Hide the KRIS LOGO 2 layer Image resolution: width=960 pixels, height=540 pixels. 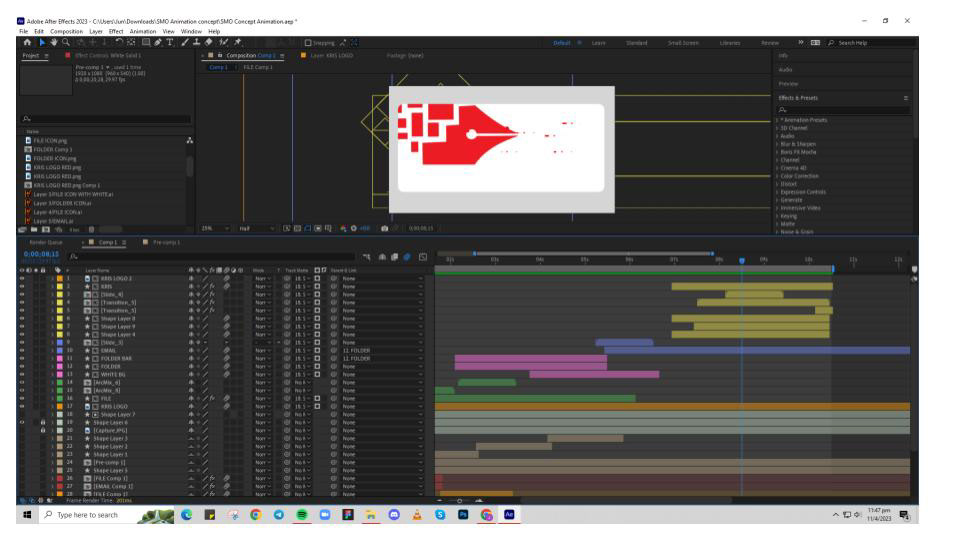click(22, 279)
